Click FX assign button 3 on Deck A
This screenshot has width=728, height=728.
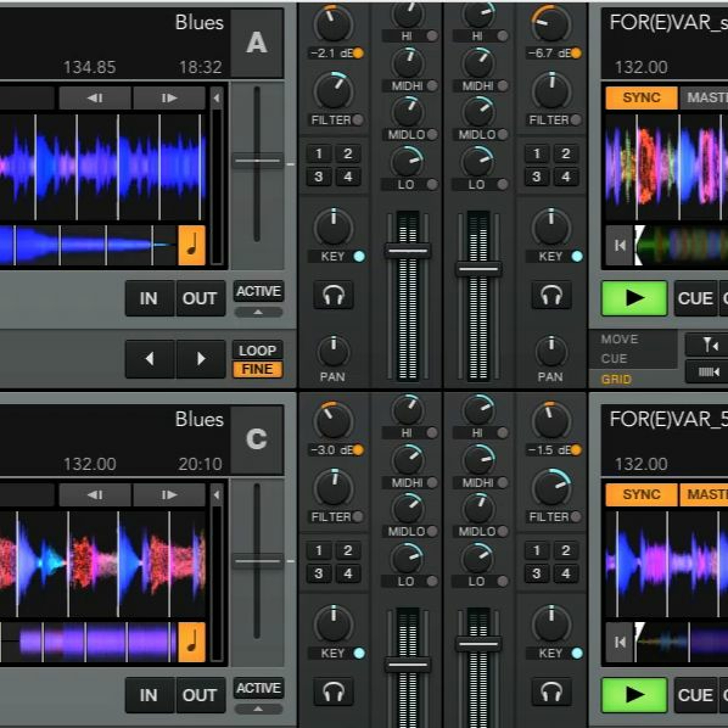pyautogui.click(x=319, y=177)
